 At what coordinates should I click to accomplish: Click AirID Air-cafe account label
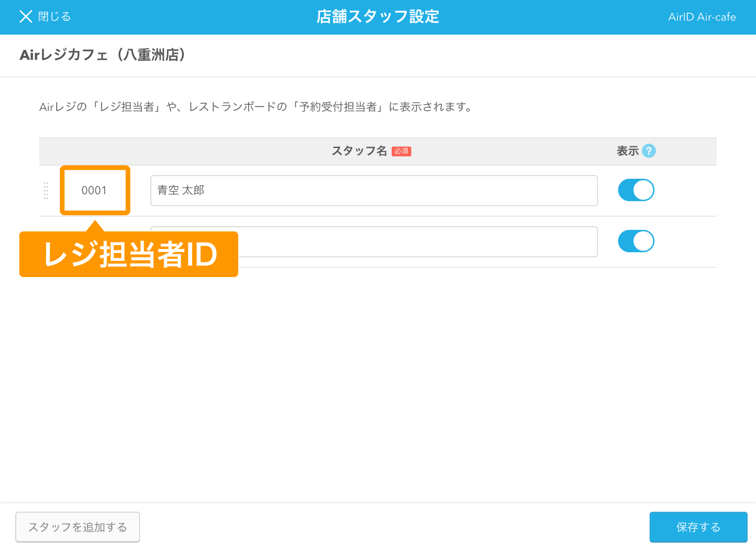(702, 17)
